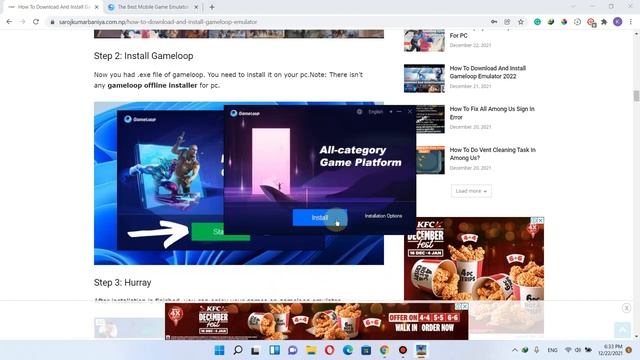
Task: Open How To Do Vent Cleaning Task article
Action: pyautogui.click(x=493, y=154)
